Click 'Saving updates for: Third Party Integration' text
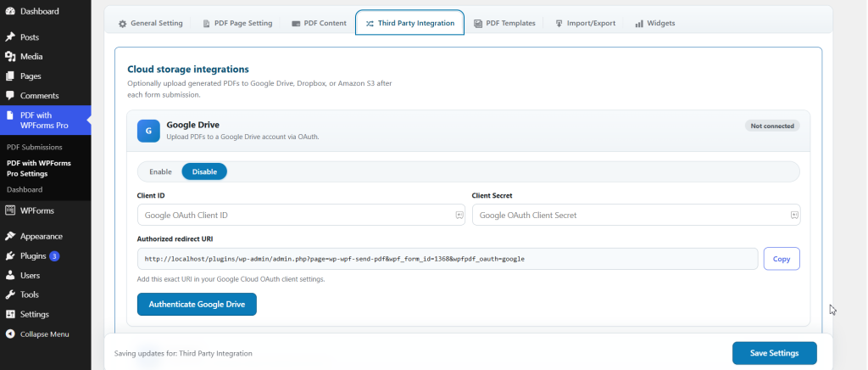The width and height of the screenshot is (868, 370). [x=183, y=353]
